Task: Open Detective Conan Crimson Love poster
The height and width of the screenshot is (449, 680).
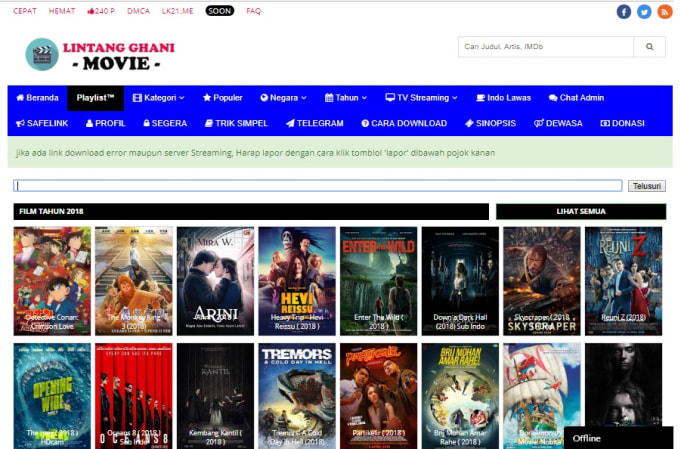Action: (x=52, y=281)
